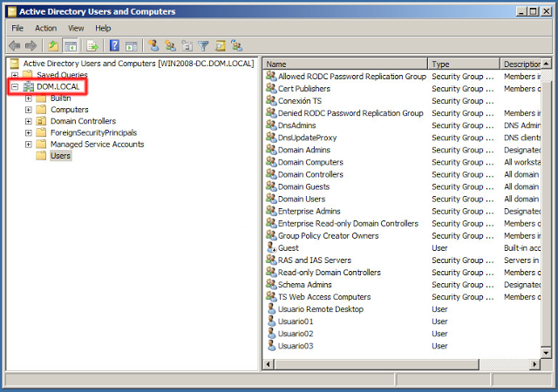Expand the Builtin container
Viewport: 558px width, 392px height.
[x=28, y=98]
